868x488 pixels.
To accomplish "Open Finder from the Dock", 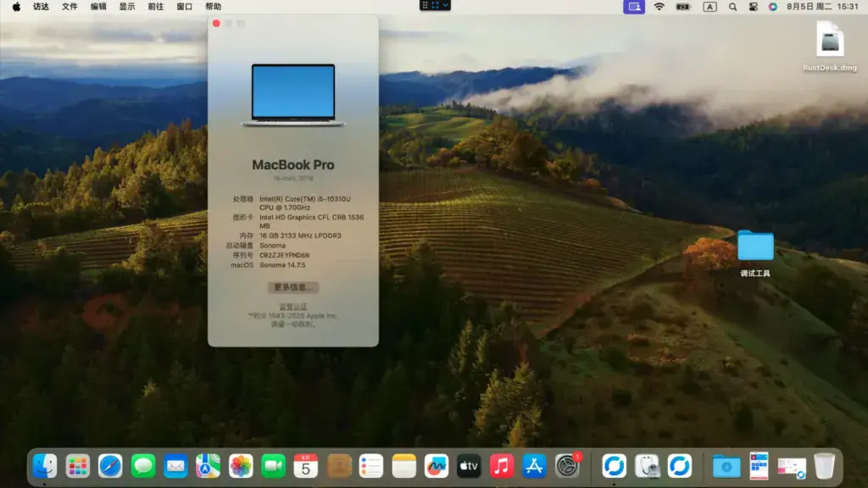I will 45,467.
